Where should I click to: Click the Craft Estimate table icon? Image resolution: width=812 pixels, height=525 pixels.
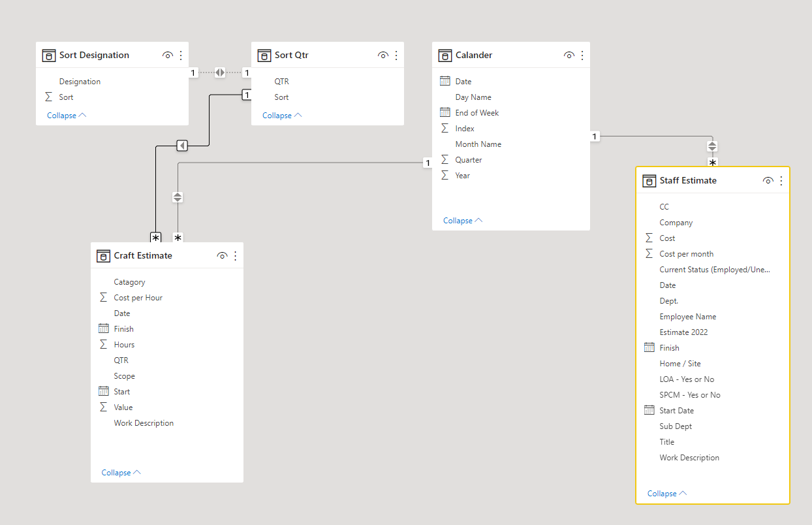coord(103,256)
